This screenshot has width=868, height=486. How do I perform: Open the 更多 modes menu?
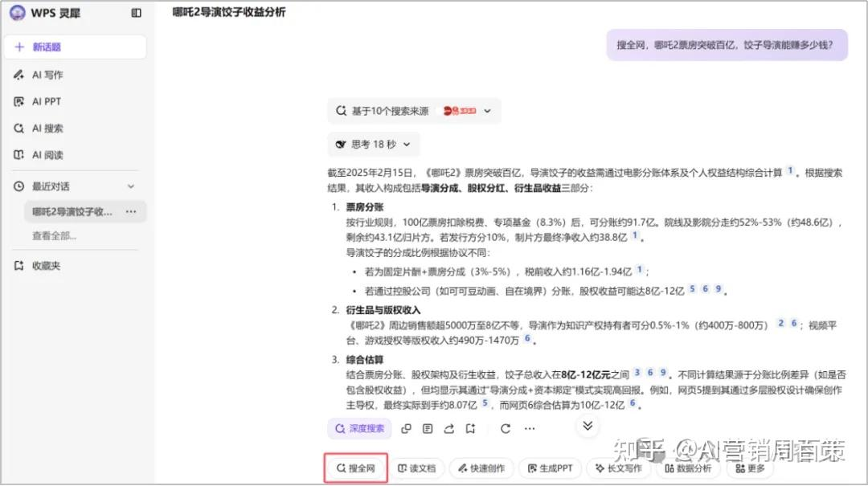click(x=750, y=468)
